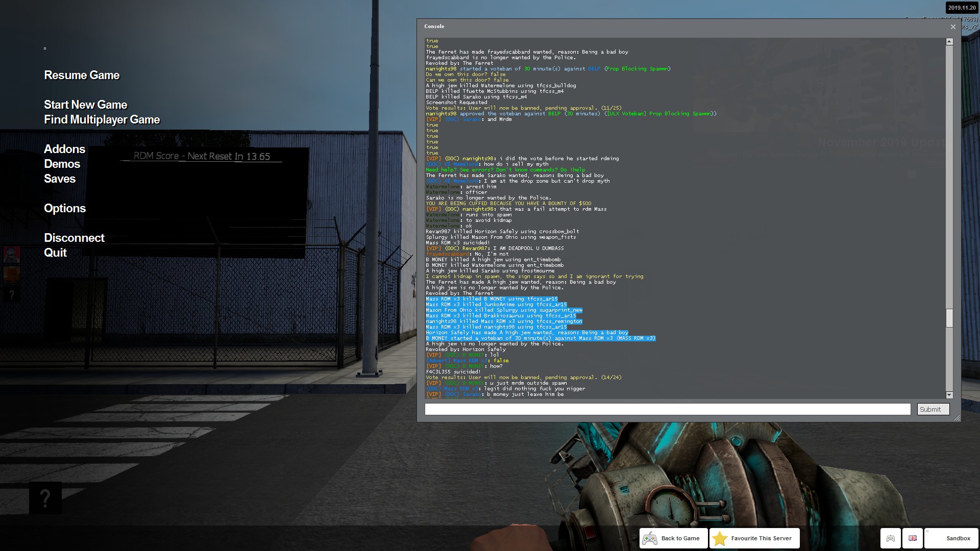
Task: Open the language flag selector
Action: 913,538
